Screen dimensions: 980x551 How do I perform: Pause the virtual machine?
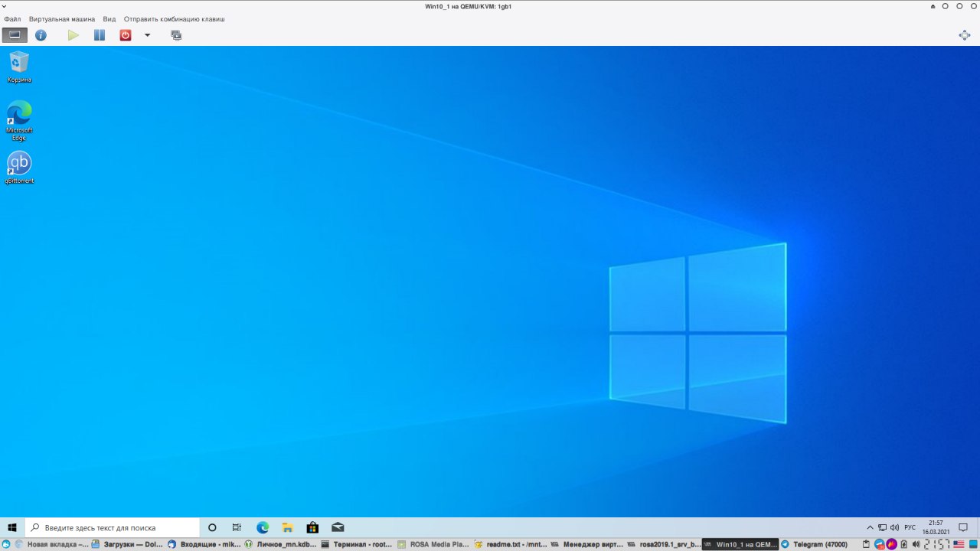click(100, 35)
